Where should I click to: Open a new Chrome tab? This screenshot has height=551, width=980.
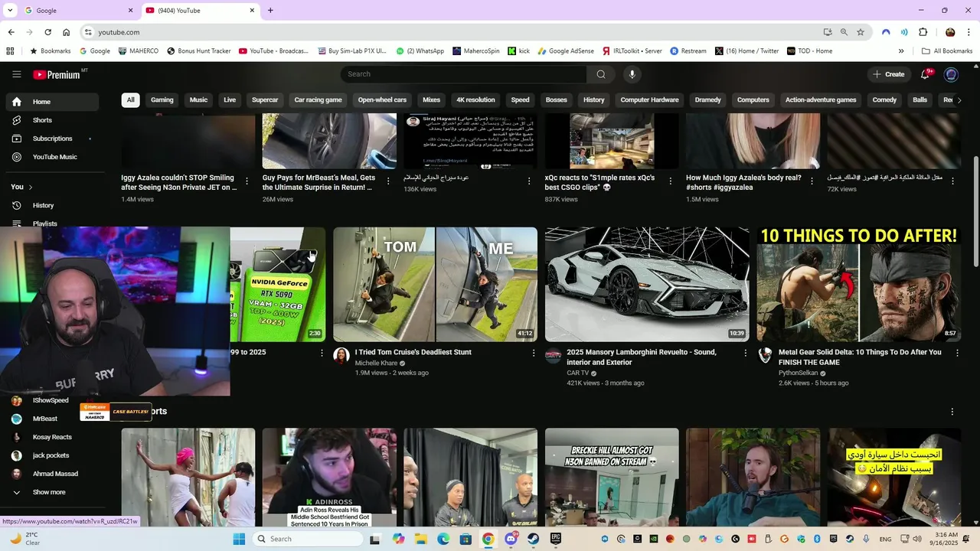(x=270, y=11)
